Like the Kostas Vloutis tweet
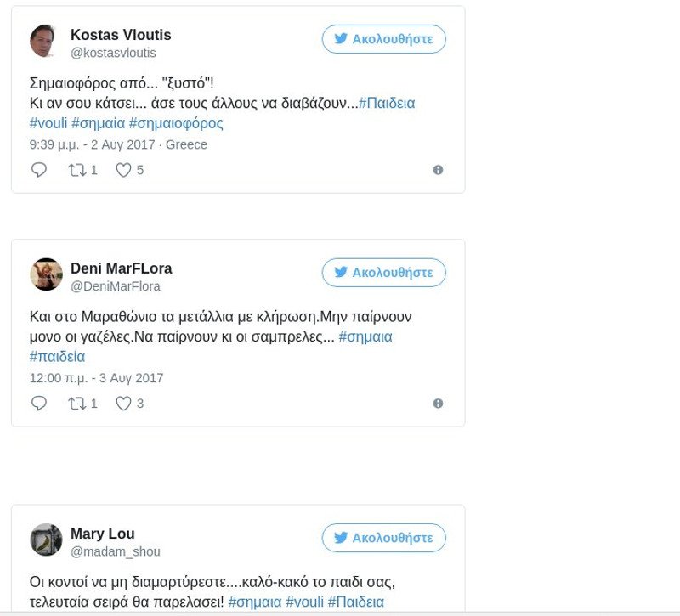 [123, 169]
